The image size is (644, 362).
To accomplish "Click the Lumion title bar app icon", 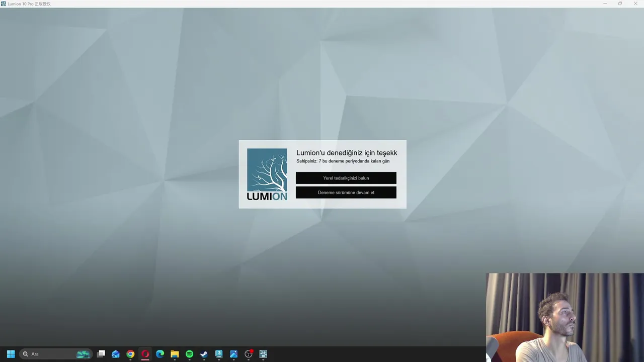I will click(4, 4).
